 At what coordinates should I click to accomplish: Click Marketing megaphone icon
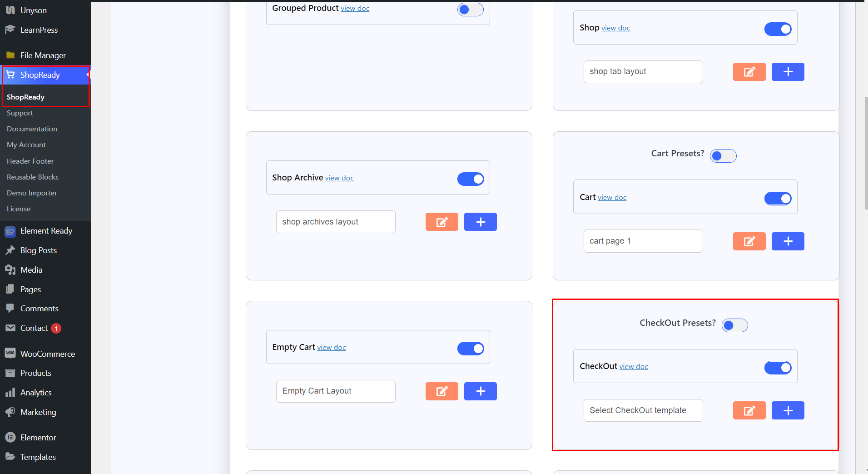click(10, 412)
